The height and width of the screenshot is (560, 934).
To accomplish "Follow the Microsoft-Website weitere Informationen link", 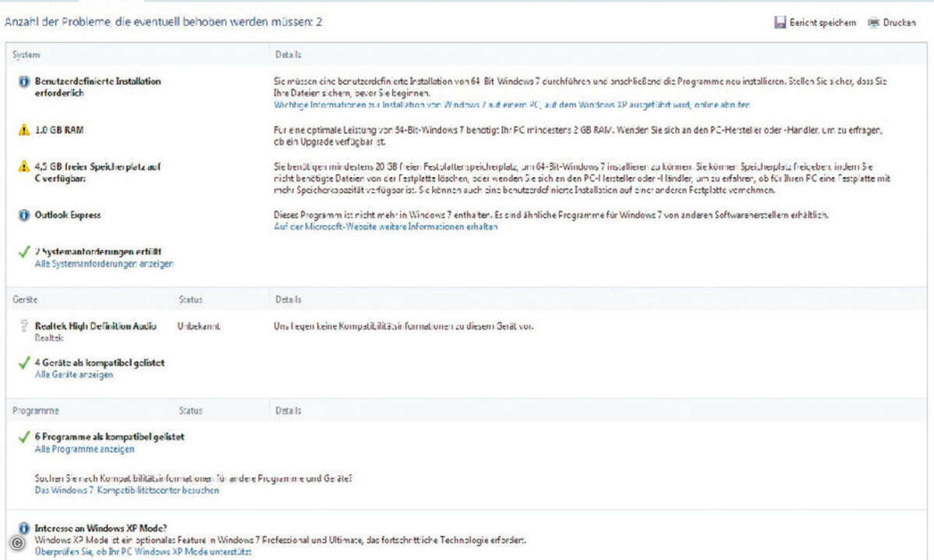I will [385, 227].
